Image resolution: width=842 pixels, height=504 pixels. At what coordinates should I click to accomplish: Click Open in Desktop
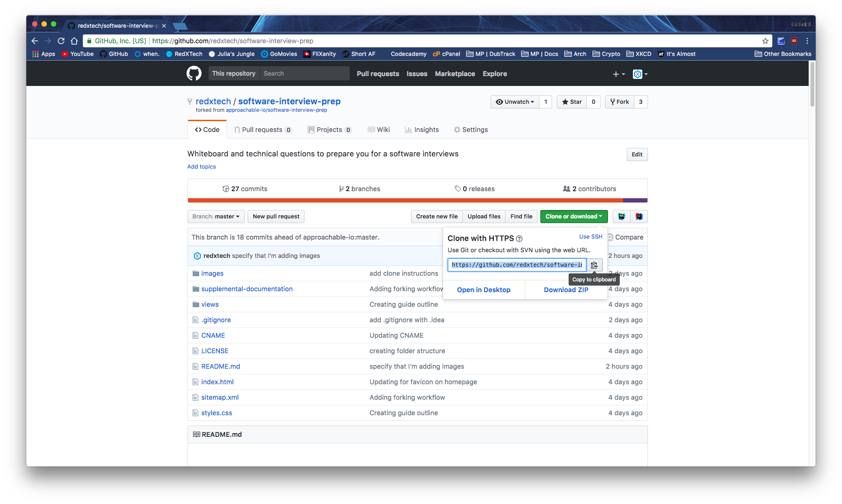(x=483, y=290)
